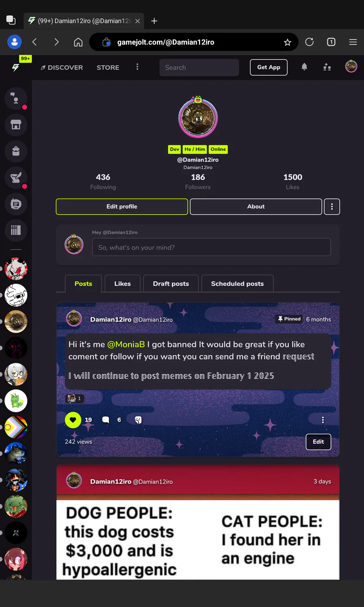
Task: Follow the @MoniaB mention link
Action: [126, 344]
